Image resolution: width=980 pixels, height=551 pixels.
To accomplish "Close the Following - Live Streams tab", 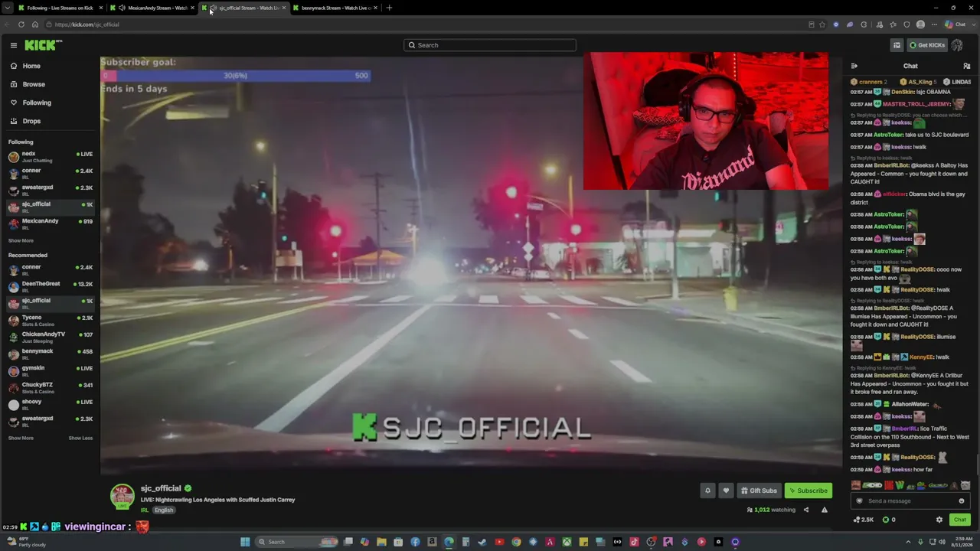I will pos(102,8).
